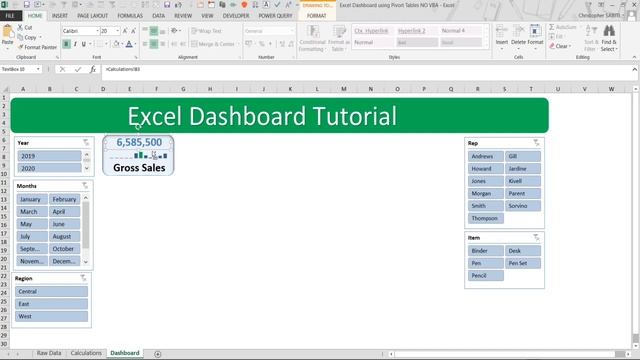Click the Delete cells icon
This screenshot has height=360, width=640.
pyautogui.click(x=518, y=31)
